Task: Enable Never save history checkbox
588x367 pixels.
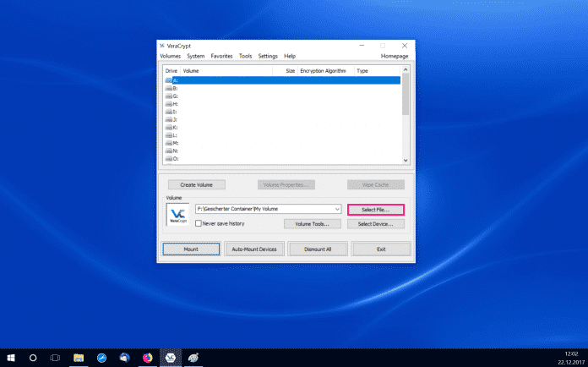Action: [199, 224]
